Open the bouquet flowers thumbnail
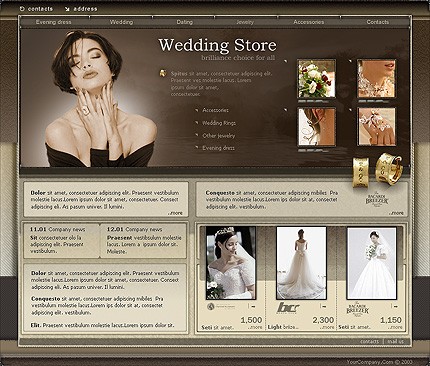Viewport: 430px width, 366px height. tap(316, 79)
